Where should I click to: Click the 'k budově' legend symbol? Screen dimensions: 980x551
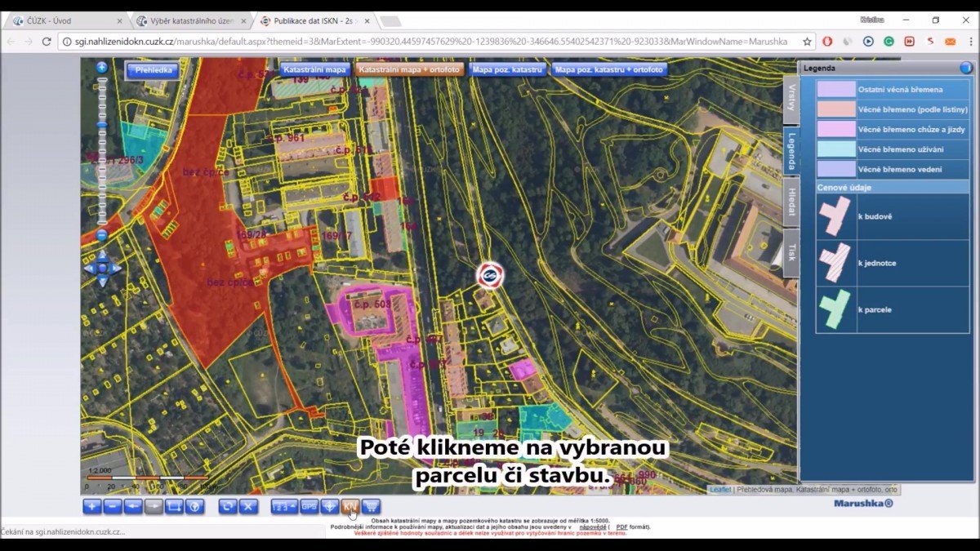836,217
